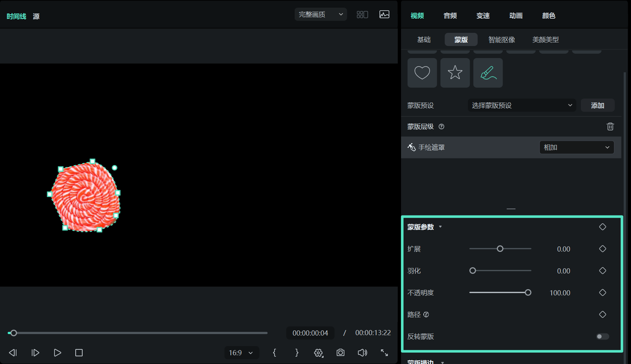The width and height of the screenshot is (631, 364).
Task: Add keyframe for 扩展 parameter
Action: point(603,249)
